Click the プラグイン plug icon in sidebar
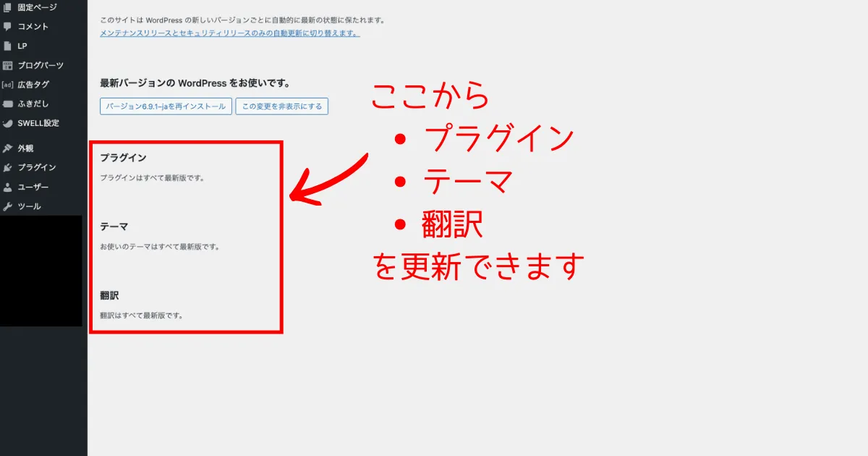 8,167
